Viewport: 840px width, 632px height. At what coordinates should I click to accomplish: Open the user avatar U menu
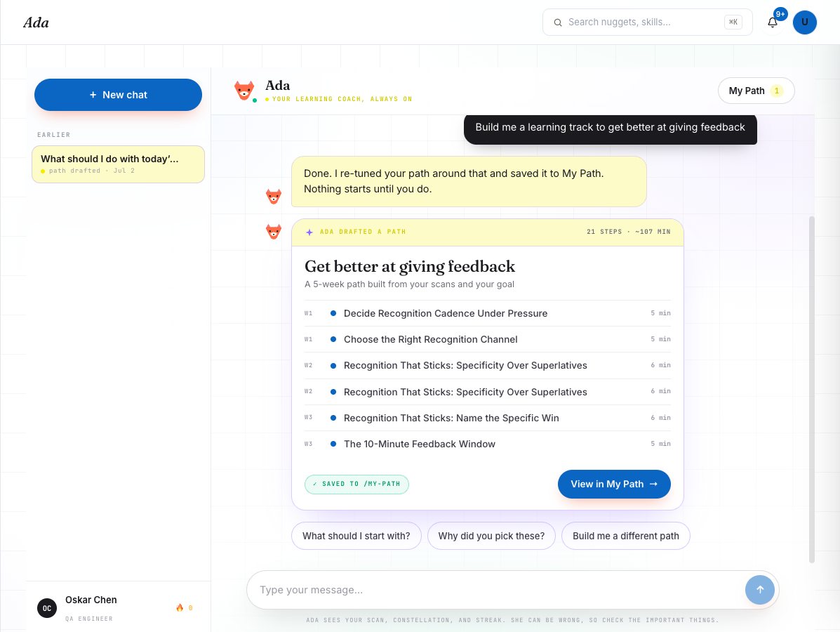(804, 22)
